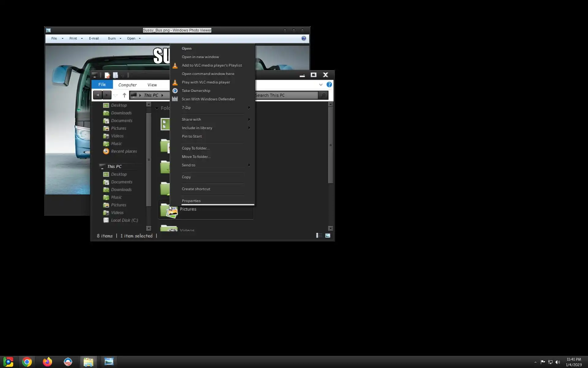Switch to details view in status bar

click(319, 236)
